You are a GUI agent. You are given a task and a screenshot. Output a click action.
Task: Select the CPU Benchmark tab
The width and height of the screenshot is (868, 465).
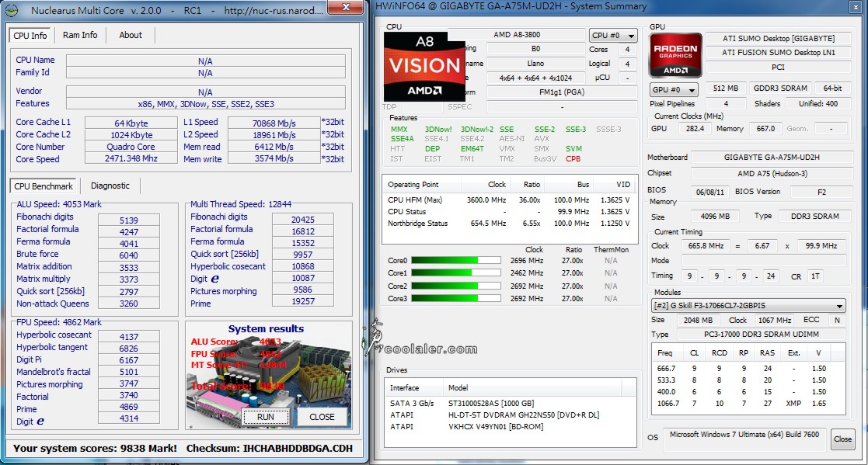click(x=44, y=186)
